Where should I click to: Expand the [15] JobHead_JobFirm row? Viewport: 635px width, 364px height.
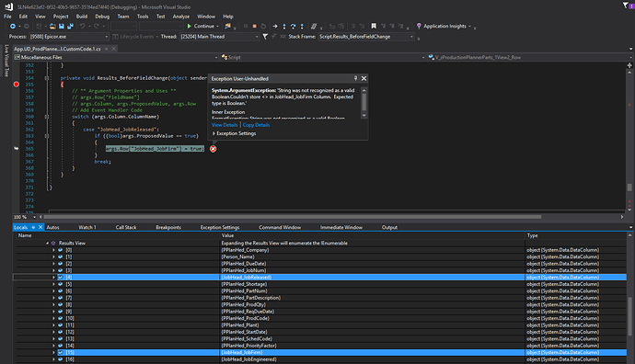(x=53, y=353)
